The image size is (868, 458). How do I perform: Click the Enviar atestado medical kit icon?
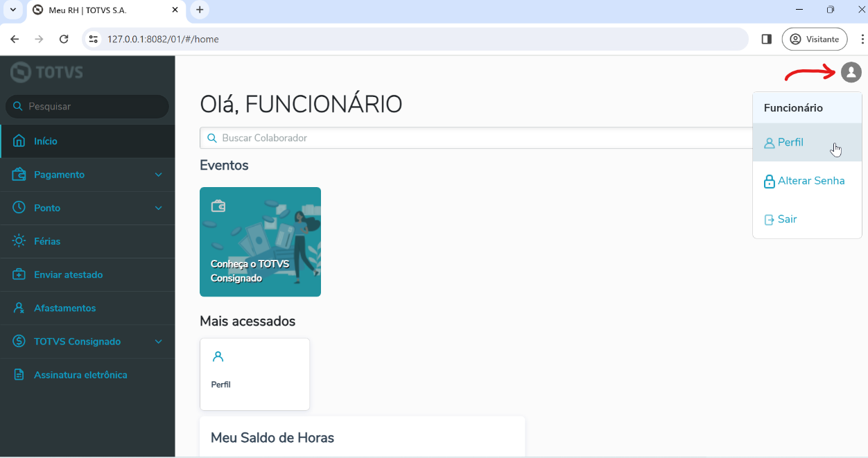tap(19, 274)
